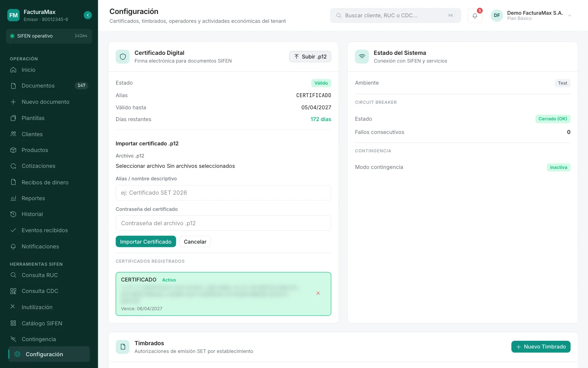
Task: Click the Recibos de dinero icon
Action: (13, 182)
